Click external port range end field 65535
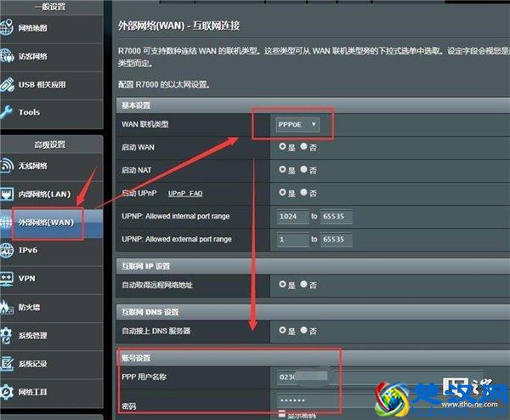Image resolution: width=510 pixels, height=420 pixels. 336,240
